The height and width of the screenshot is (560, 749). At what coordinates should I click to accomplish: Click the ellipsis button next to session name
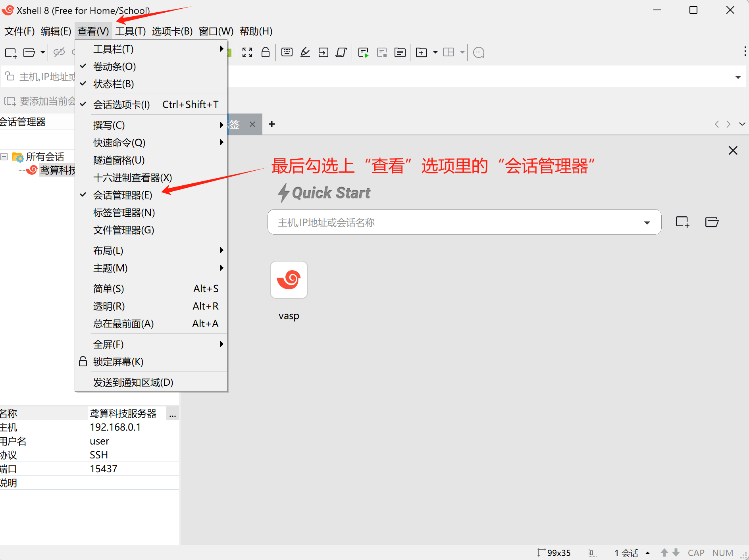(172, 414)
